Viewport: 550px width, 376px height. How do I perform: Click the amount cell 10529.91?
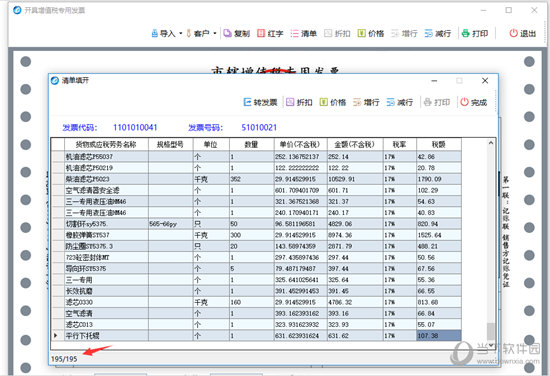pos(355,179)
